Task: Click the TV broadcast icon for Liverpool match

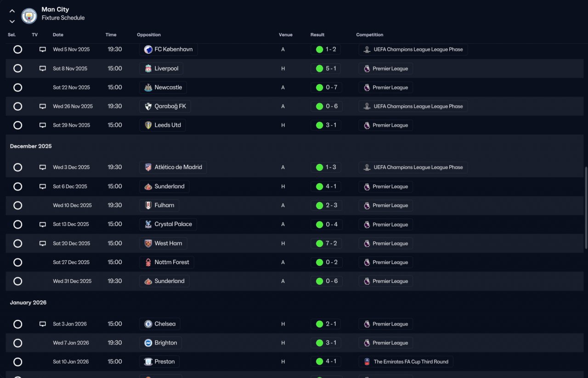Action: 43,68
